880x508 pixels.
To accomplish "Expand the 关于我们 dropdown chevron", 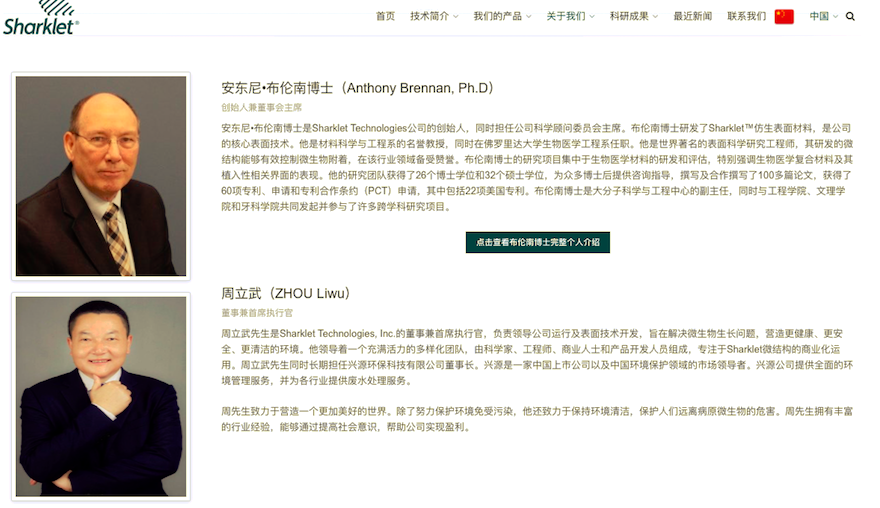I will tap(592, 17).
